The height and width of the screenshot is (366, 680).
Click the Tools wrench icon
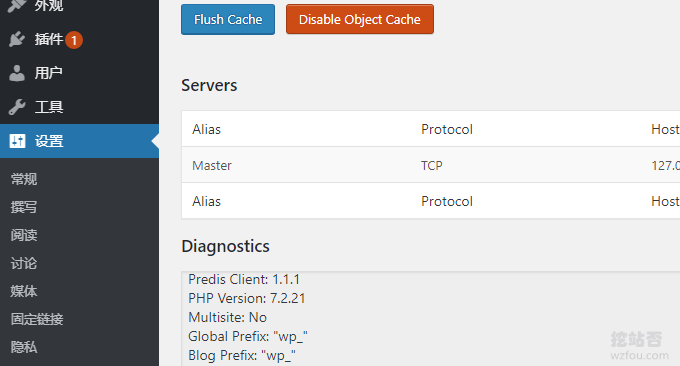pyautogui.click(x=17, y=107)
